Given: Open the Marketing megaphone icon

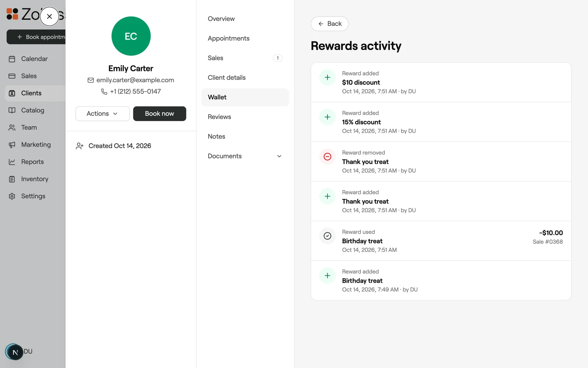Looking at the screenshot, I should 12,145.
